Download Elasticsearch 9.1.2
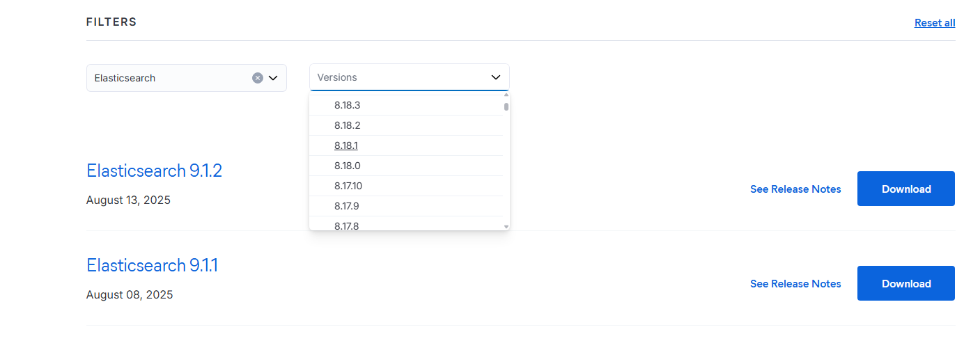980x341 pixels. 905,189
